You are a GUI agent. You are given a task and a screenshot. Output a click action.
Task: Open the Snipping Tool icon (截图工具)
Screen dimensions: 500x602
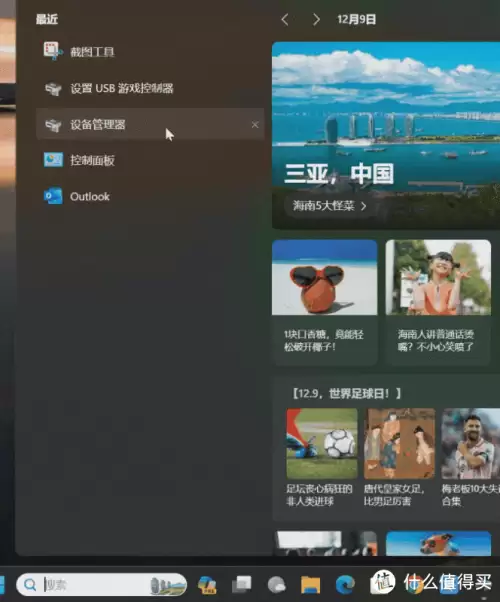pos(53,51)
